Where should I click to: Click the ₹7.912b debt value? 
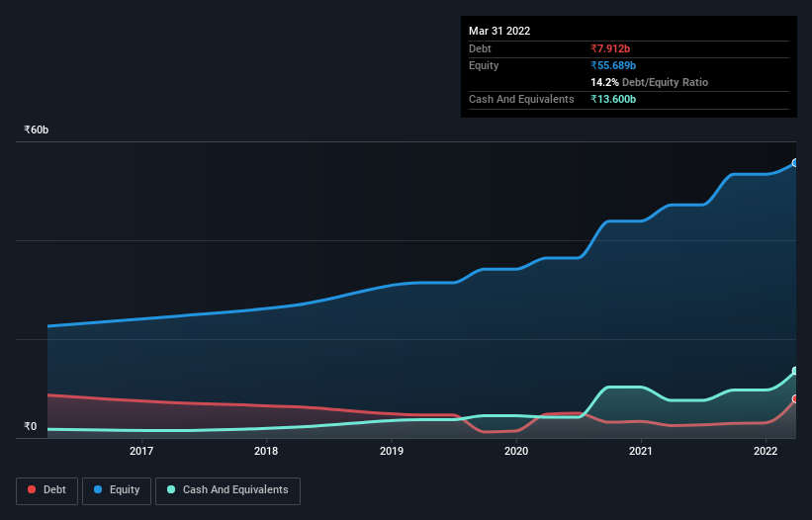610,48
